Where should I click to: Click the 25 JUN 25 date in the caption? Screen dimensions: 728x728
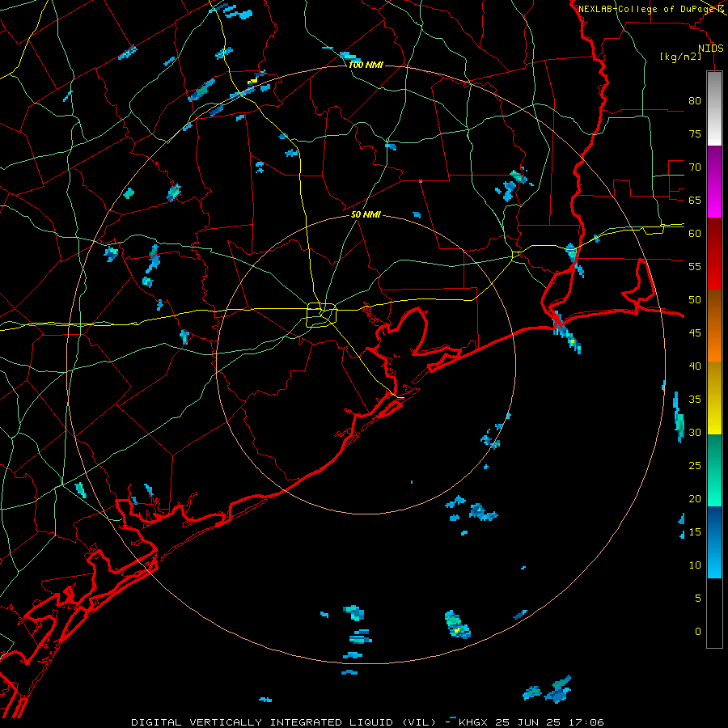530,722
